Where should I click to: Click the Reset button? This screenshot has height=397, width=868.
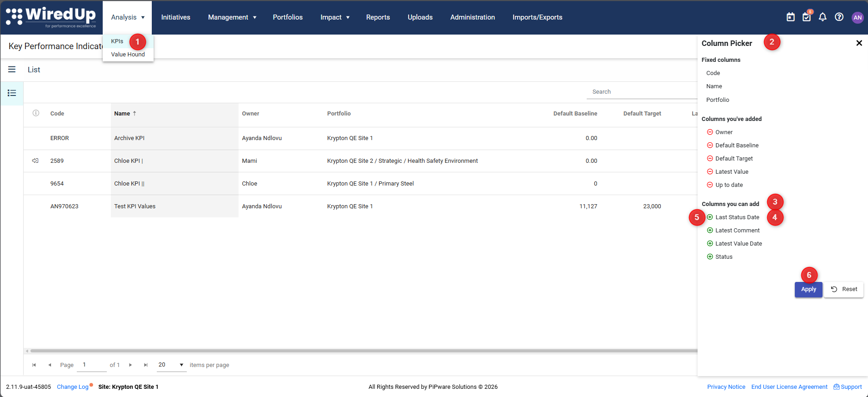[x=844, y=289]
